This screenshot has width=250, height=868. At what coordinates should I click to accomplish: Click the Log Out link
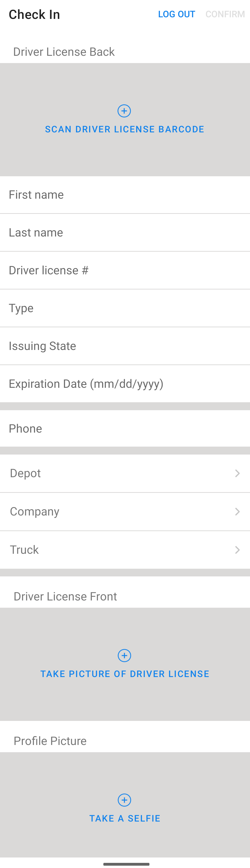176,14
